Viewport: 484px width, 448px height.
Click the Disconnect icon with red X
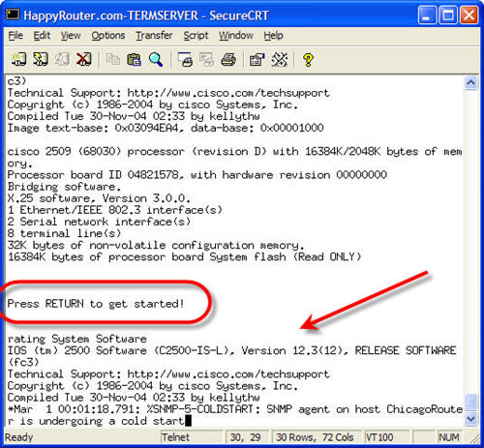[84, 60]
